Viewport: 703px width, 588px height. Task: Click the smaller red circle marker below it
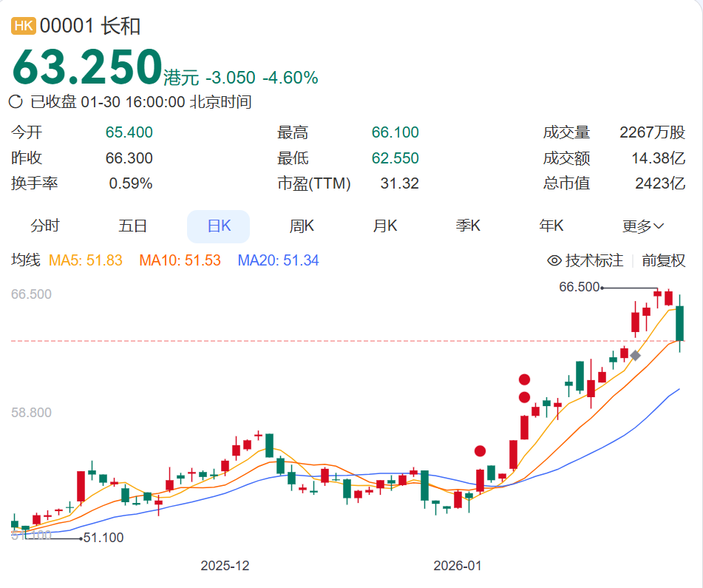tap(523, 397)
